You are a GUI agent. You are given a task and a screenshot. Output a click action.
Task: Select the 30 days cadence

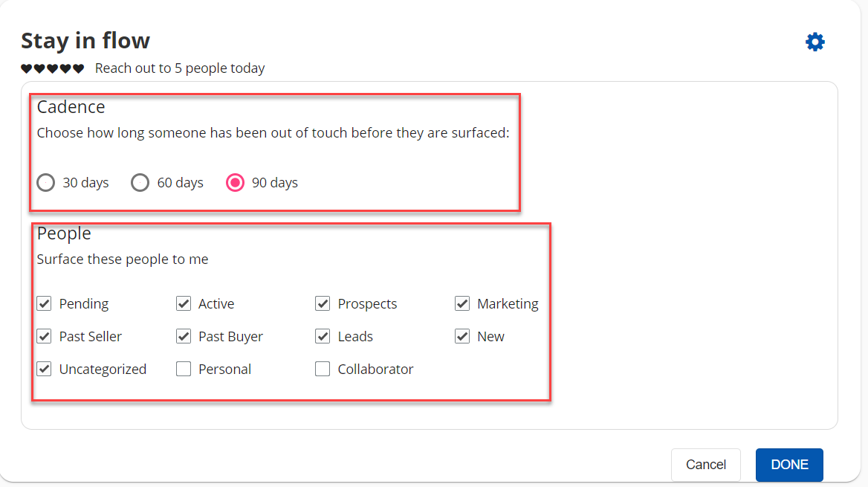[46, 182]
